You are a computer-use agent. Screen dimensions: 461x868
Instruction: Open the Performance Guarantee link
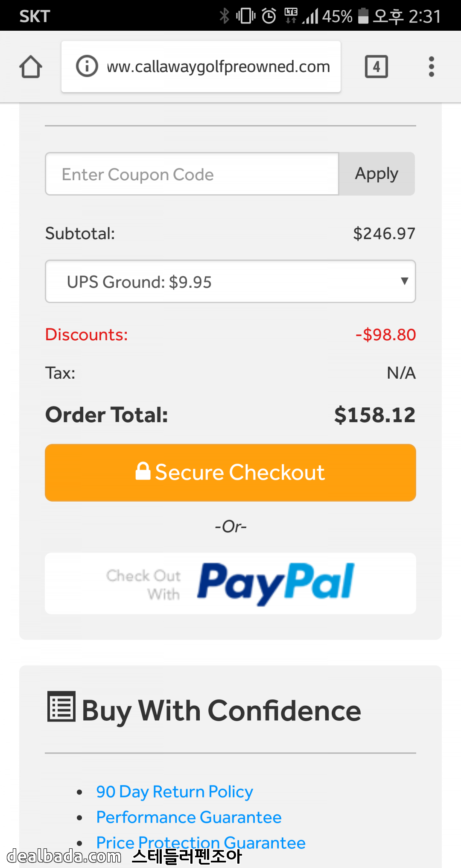click(189, 817)
